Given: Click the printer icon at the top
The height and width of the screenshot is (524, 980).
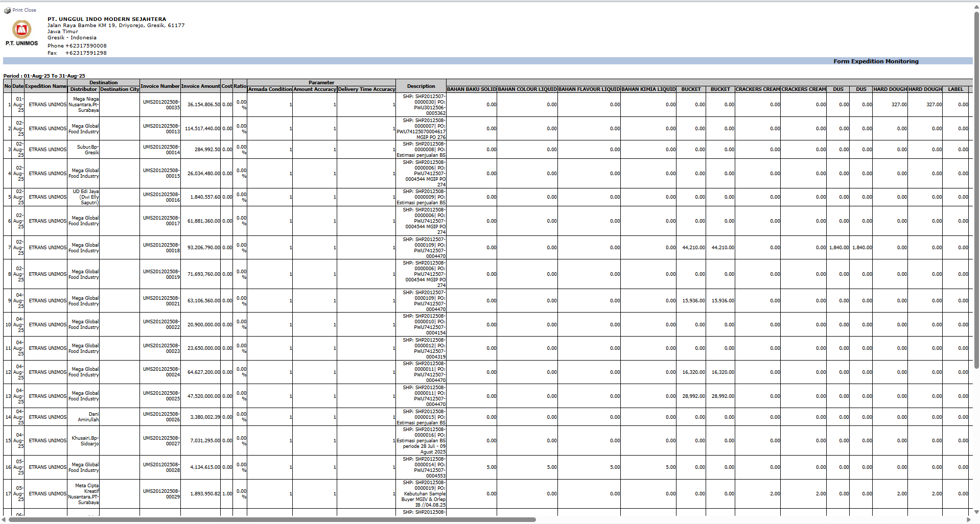Looking at the screenshot, I should coord(7,10).
